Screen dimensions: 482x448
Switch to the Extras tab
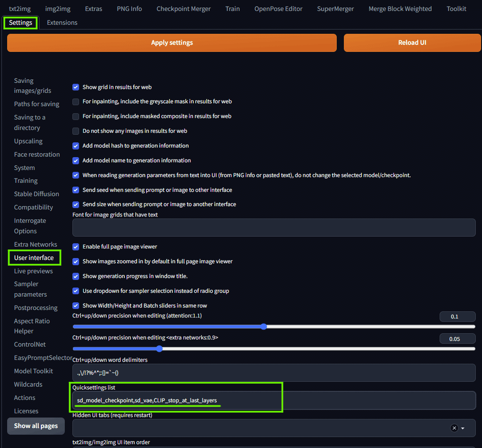pyautogui.click(x=93, y=9)
